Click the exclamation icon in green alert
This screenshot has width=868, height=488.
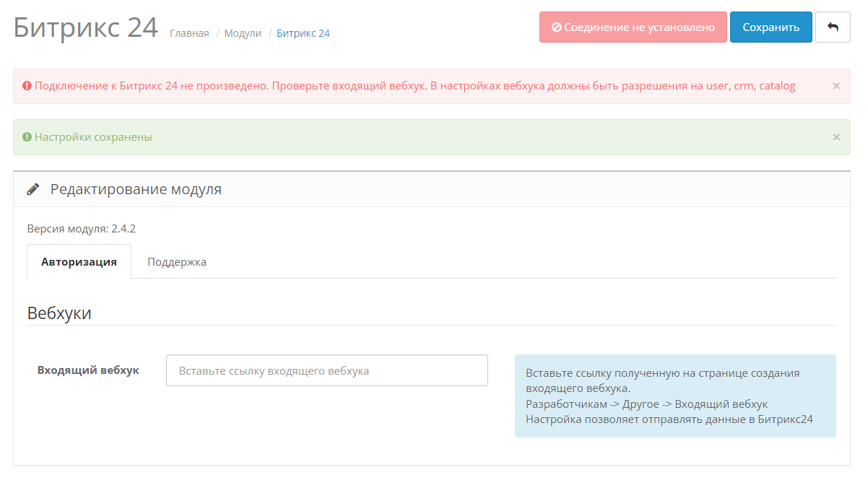point(27,137)
